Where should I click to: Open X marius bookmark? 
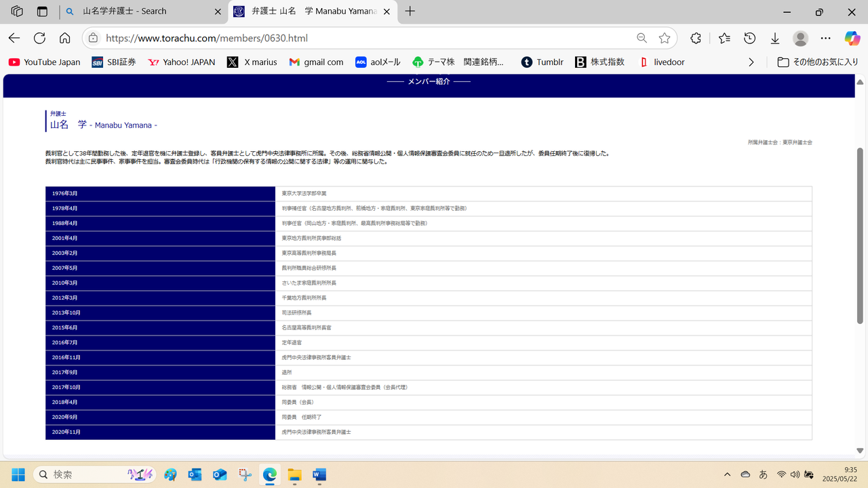pos(252,62)
